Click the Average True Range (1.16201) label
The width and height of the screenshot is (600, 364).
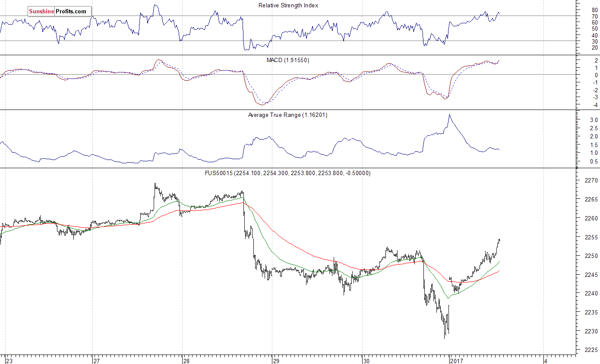tap(287, 115)
